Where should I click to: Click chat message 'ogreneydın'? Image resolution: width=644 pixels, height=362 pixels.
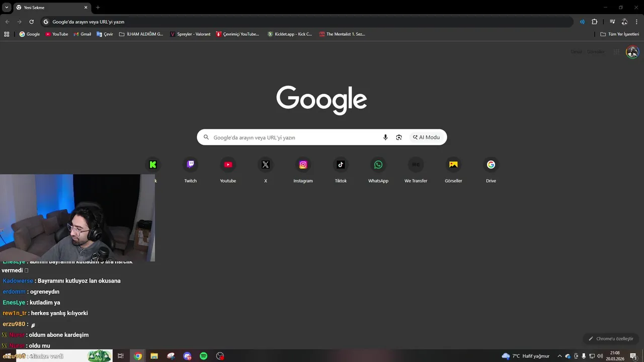click(x=45, y=292)
